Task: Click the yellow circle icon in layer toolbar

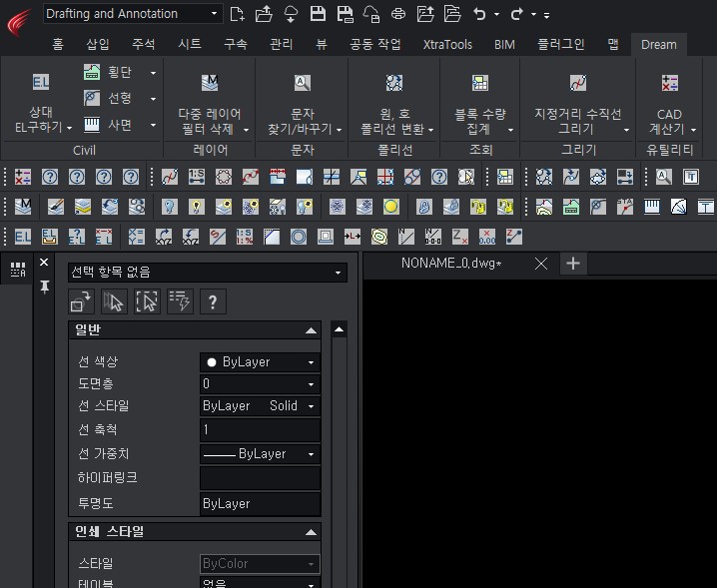Action: 391,207
